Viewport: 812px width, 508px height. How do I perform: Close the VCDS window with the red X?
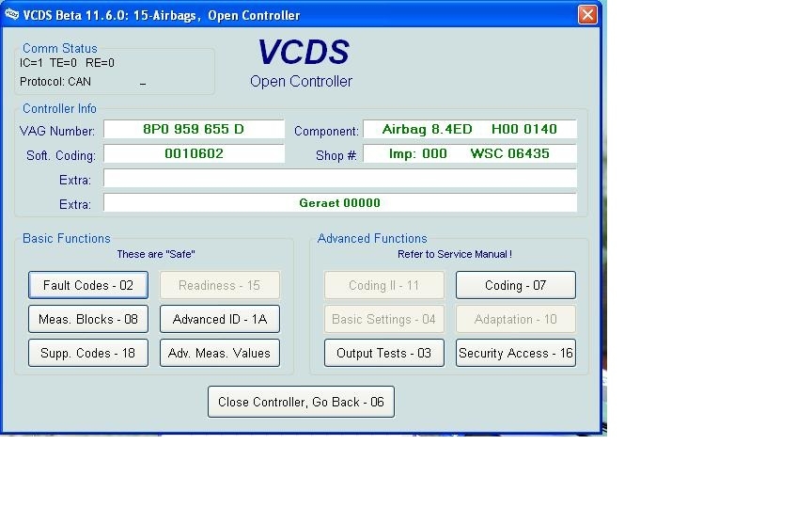pos(587,14)
